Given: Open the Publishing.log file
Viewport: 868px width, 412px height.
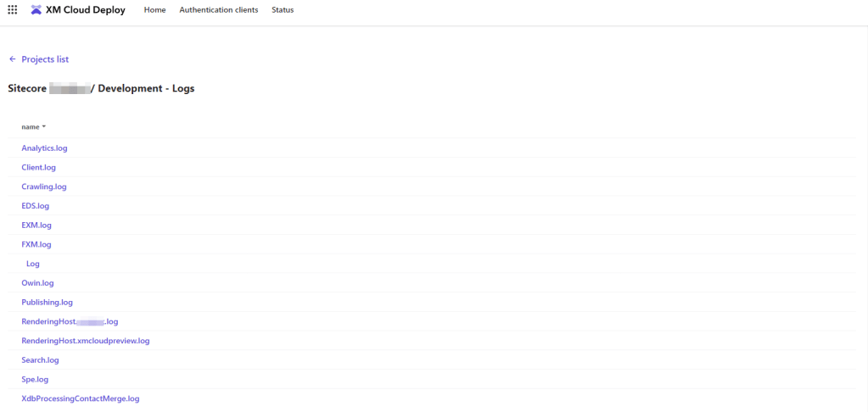Looking at the screenshot, I should 47,303.
